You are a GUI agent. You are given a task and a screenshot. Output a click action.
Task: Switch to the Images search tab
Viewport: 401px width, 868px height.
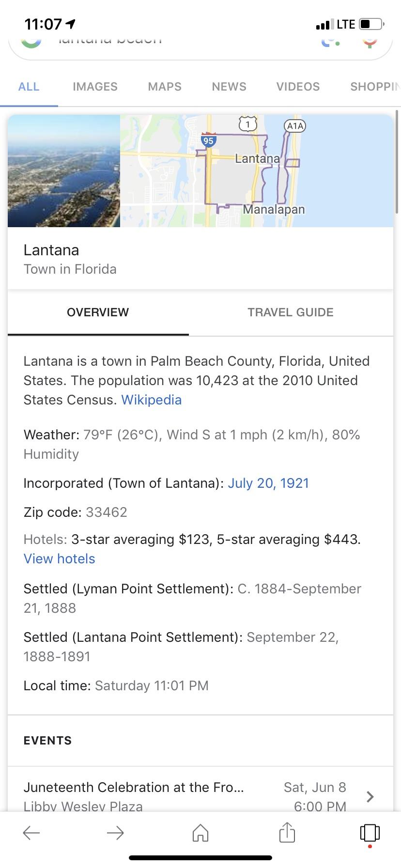coord(95,87)
